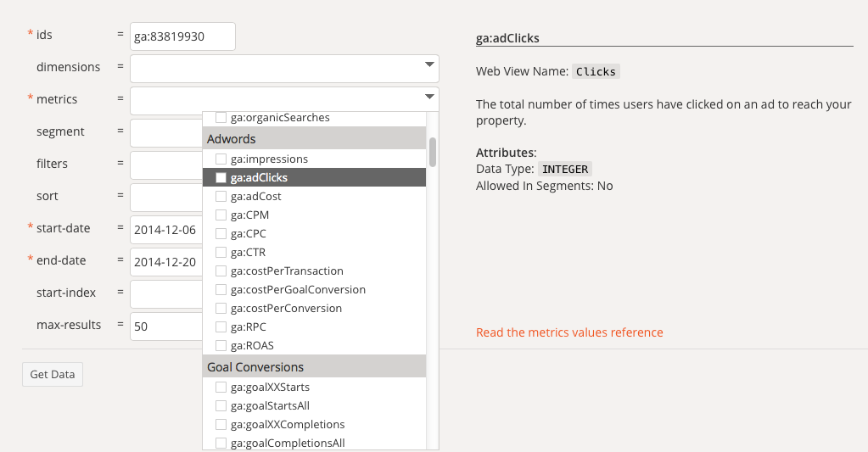This screenshot has height=452, width=868.
Task: Open the dimensions dropdown arrow
Action: point(428,65)
